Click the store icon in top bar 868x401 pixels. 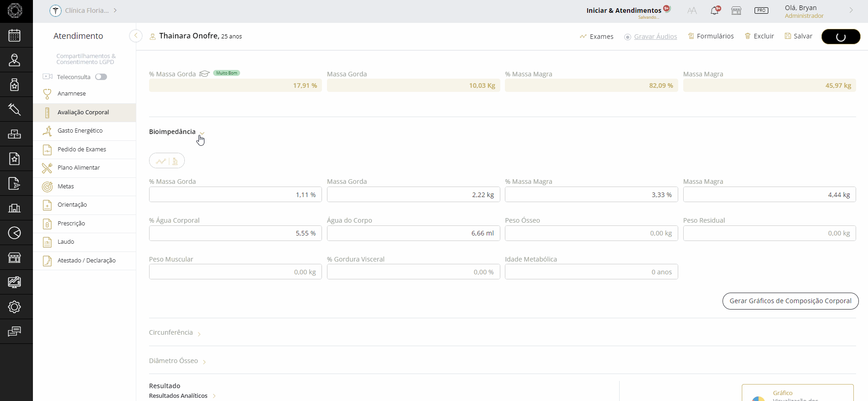736,11
